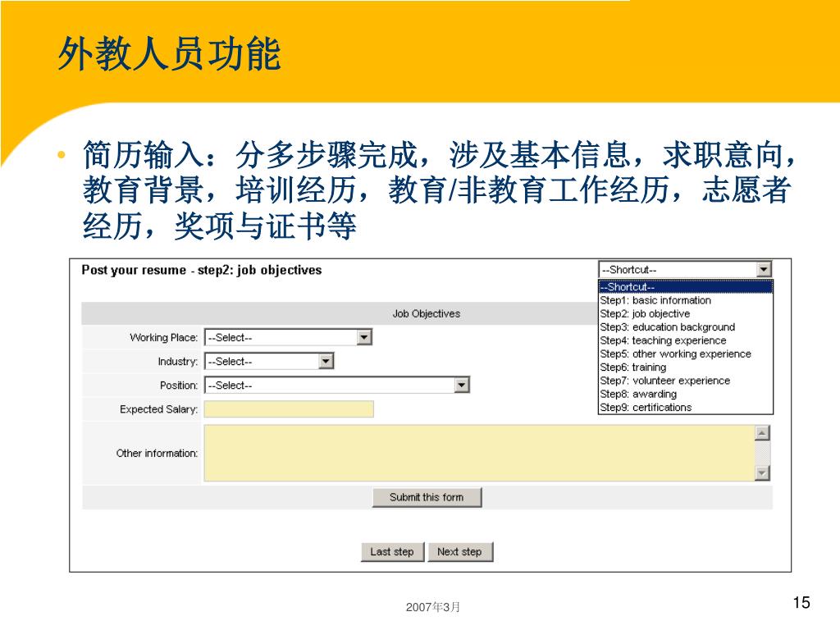
Task: Click the slide number 15
Action: click(x=801, y=603)
